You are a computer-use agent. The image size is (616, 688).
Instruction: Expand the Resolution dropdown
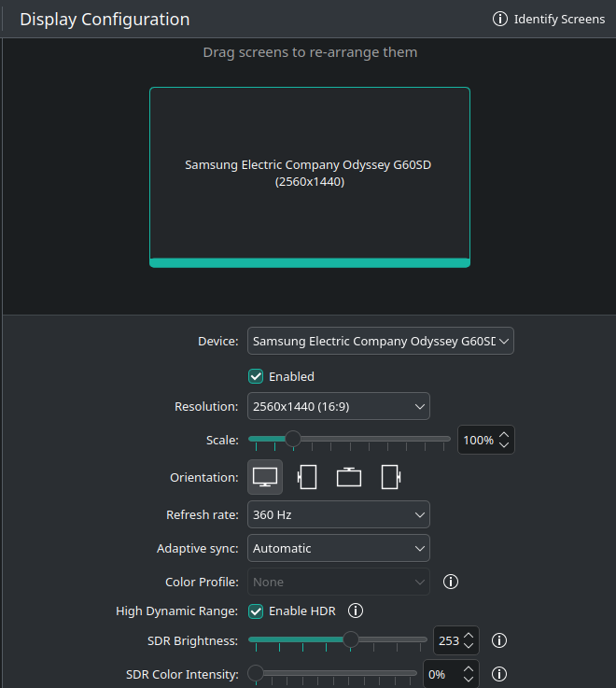(338, 406)
